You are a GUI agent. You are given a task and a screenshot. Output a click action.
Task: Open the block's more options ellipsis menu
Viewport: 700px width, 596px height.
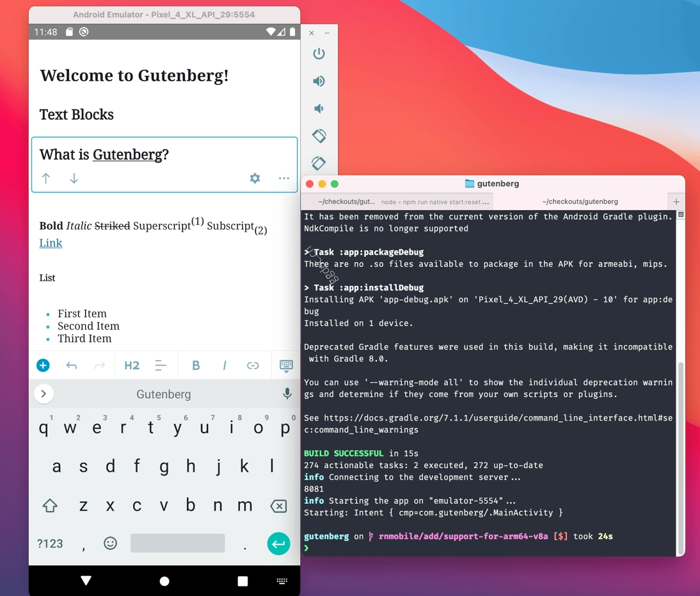click(x=284, y=178)
